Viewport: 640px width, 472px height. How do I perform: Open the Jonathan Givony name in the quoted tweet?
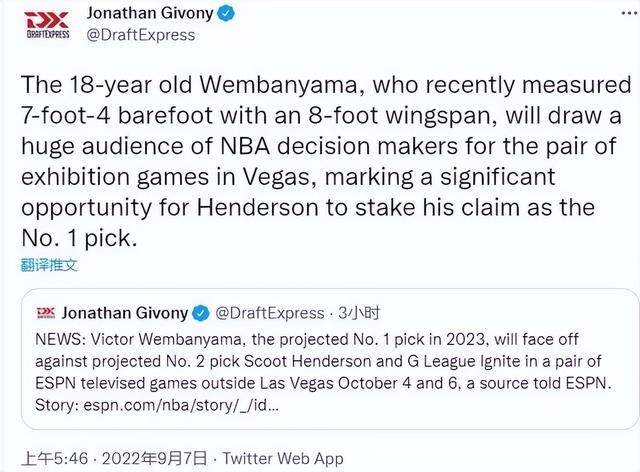pyautogui.click(x=125, y=313)
